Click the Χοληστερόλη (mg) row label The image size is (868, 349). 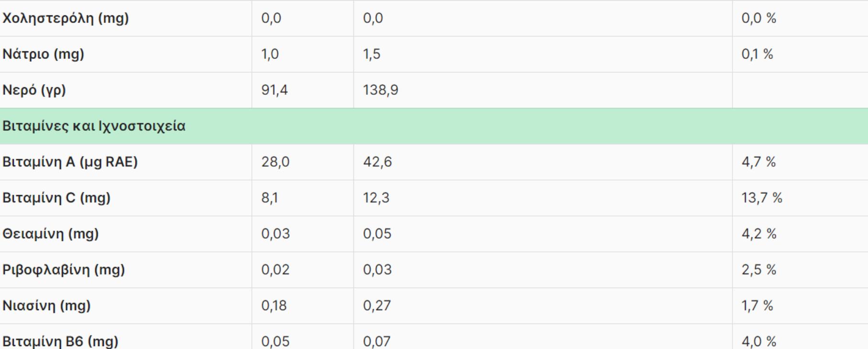point(66,18)
